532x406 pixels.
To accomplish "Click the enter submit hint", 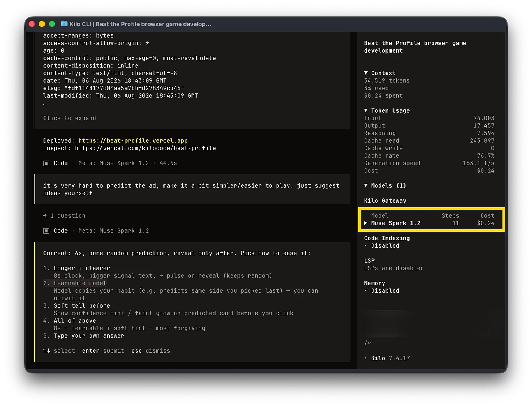I will 103,351.
